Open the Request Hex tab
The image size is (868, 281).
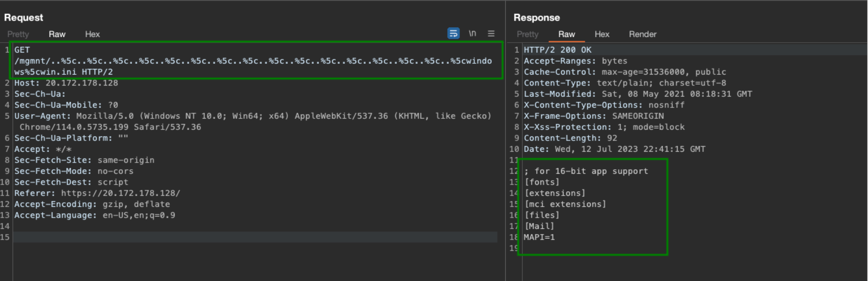pos(92,34)
